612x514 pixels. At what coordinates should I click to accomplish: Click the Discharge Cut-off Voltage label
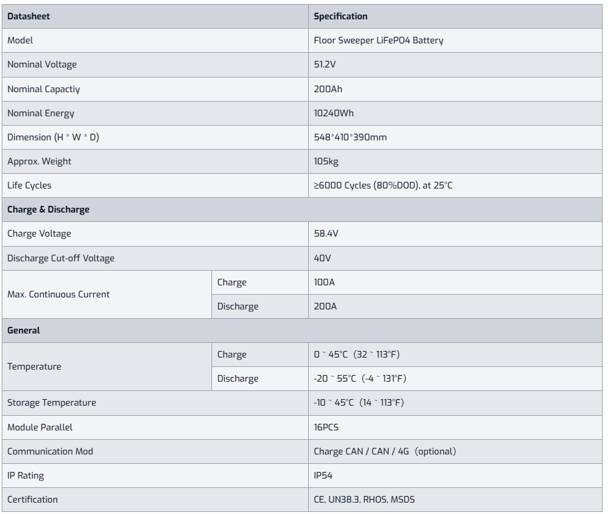pyautogui.click(x=60, y=258)
